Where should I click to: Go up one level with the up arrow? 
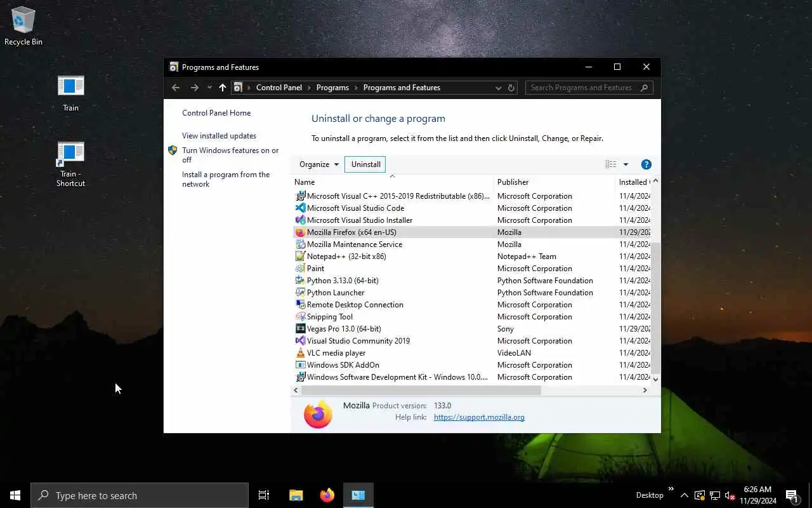pos(222,88)
